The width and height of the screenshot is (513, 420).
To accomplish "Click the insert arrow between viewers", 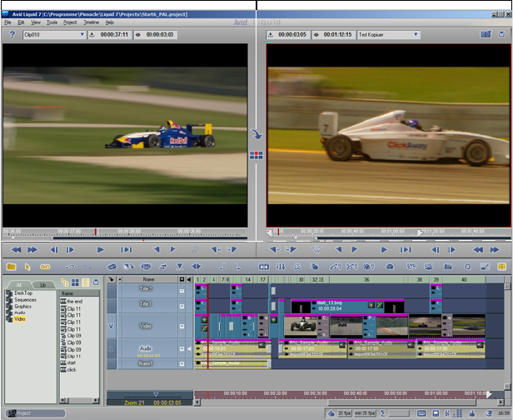I will click(x=256, y=134).
